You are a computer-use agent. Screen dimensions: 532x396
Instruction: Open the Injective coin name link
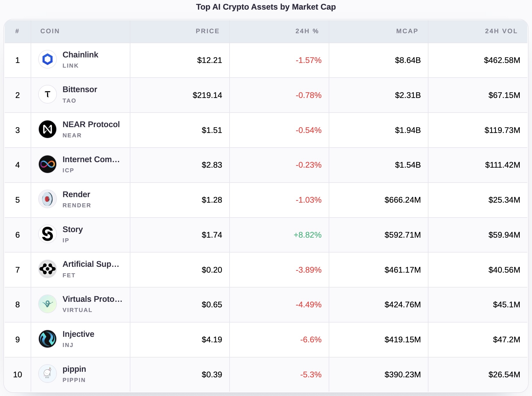pos(78,334)
